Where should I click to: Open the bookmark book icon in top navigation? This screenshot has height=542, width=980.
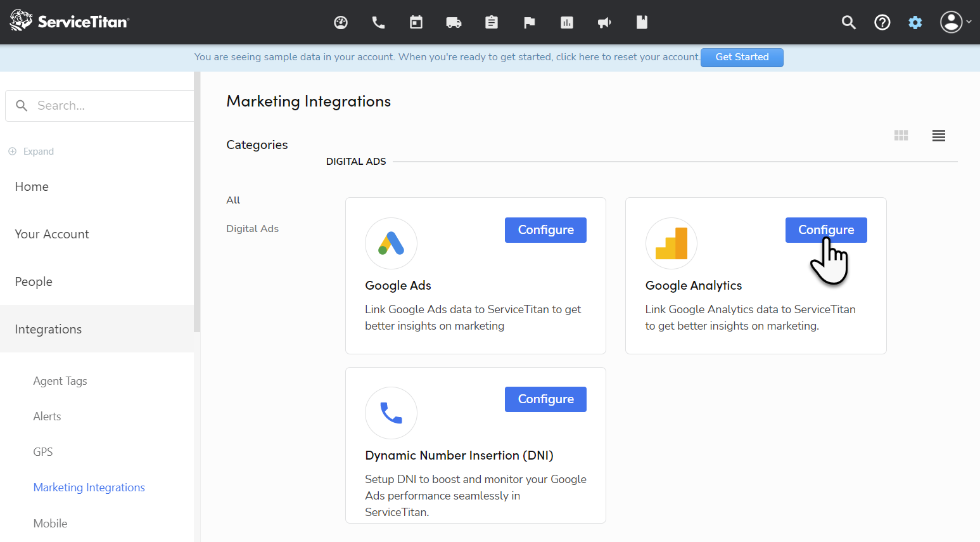642,23
